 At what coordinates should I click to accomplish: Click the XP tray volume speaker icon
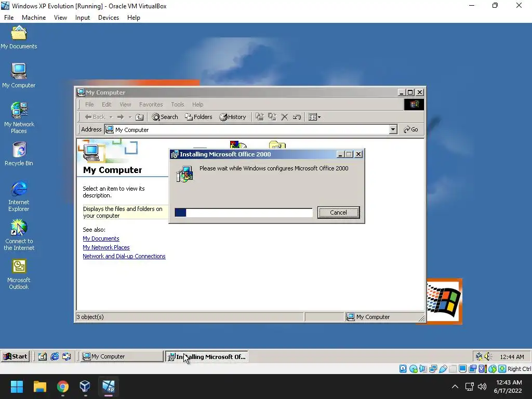[488, 356]
